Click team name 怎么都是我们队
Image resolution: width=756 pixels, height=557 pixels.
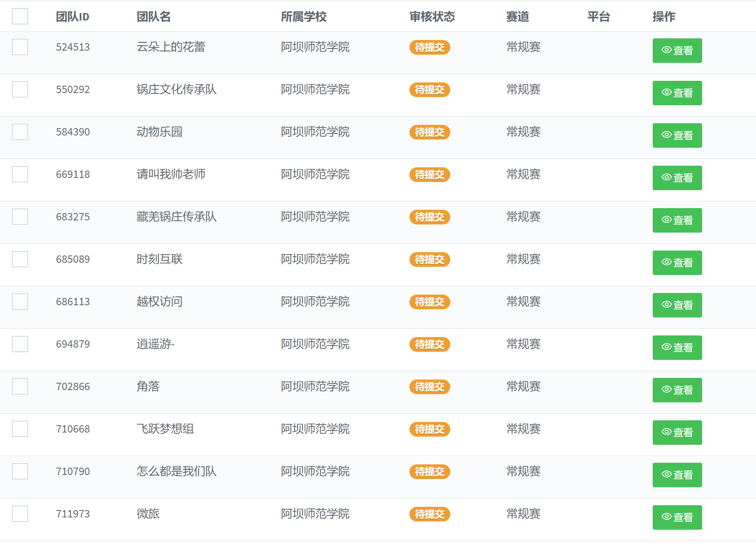click(x=177, y=471)
